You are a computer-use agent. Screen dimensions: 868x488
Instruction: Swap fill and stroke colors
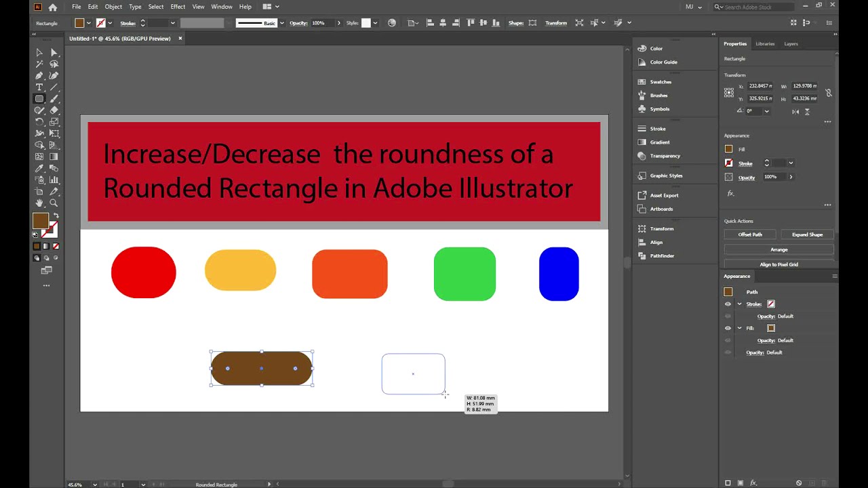tap(56, 216)
